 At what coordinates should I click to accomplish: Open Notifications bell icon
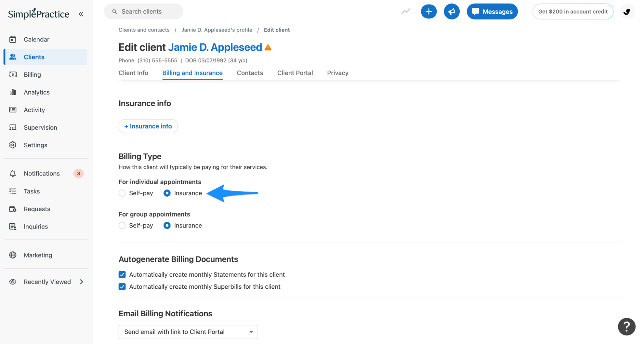(x=13, y=173)
